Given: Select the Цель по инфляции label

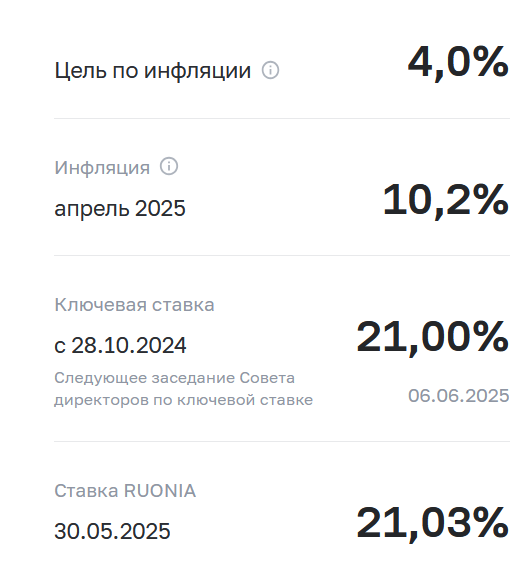Looking at the screenshot, I should point(152,70).
